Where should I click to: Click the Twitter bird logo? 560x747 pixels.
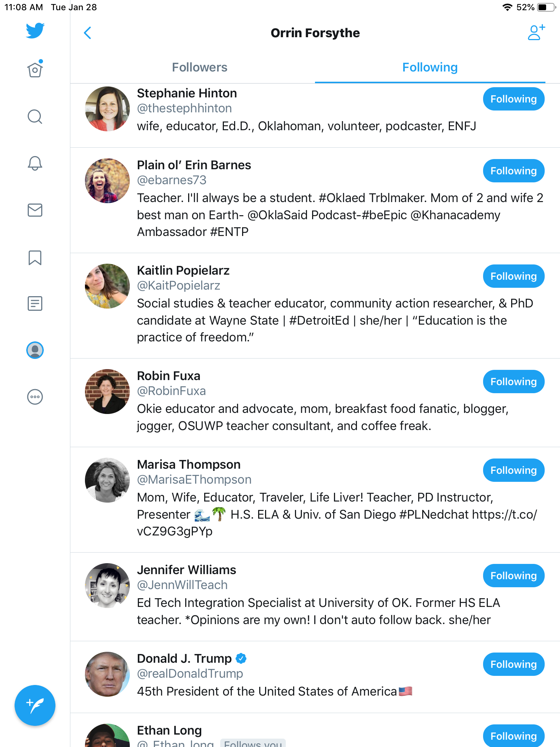(35, 31)
